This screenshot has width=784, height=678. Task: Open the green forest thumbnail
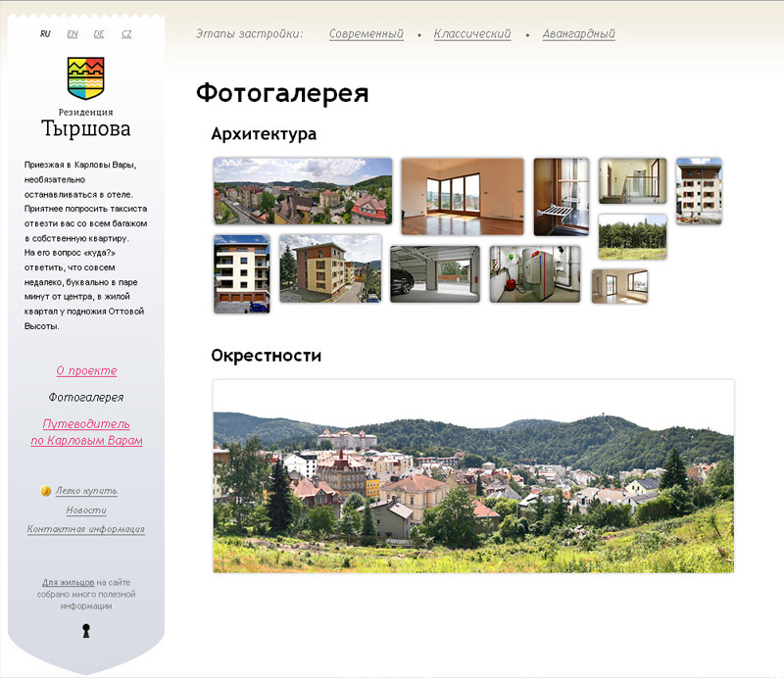[632, 236]
